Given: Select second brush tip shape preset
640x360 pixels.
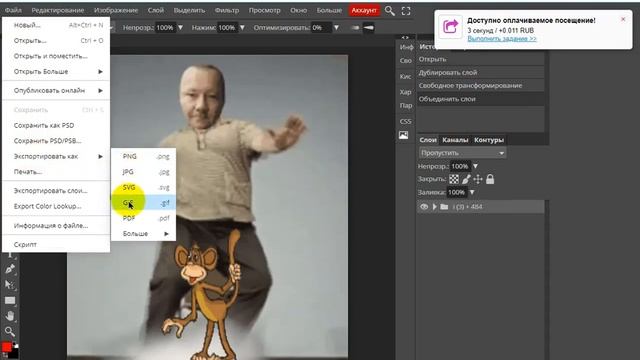Looking at the screenshot, I should tap(369, 28).
